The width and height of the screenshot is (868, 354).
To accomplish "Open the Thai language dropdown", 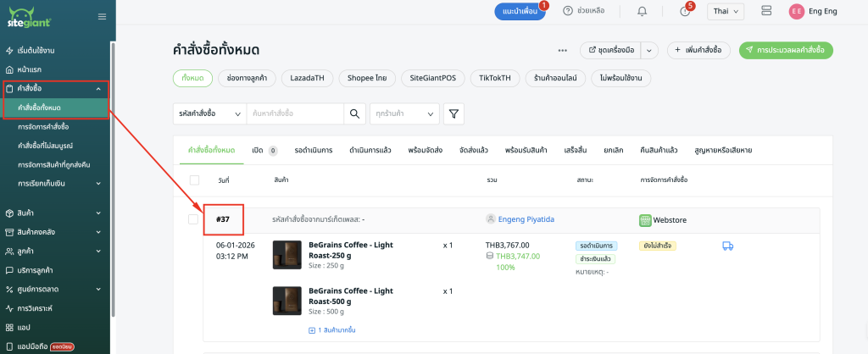I will [x=725, y=11].
